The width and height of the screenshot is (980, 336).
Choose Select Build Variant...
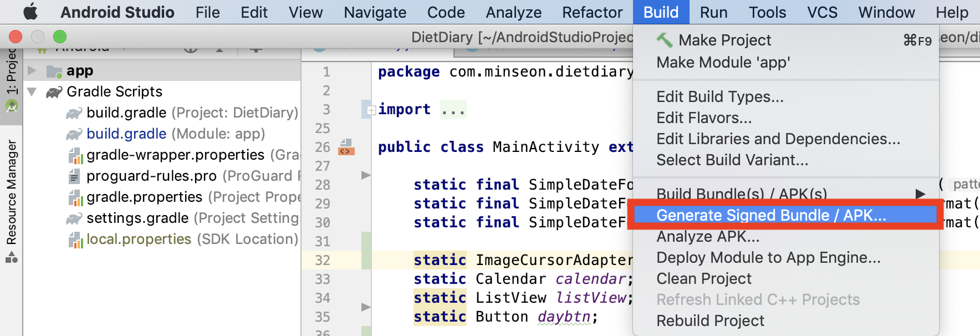[x=786, y=160]
